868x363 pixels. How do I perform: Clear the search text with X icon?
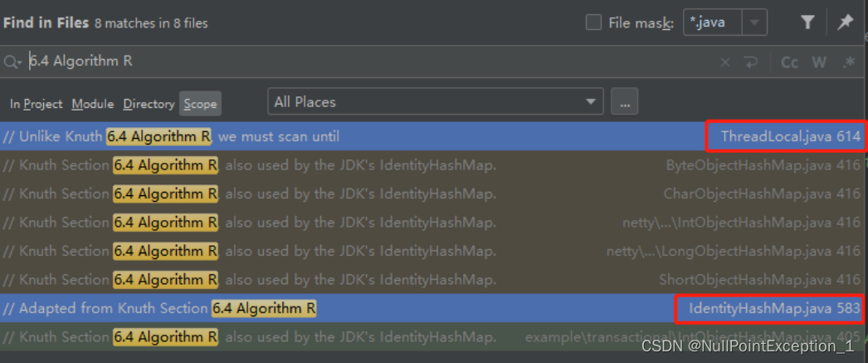(724, 62)
